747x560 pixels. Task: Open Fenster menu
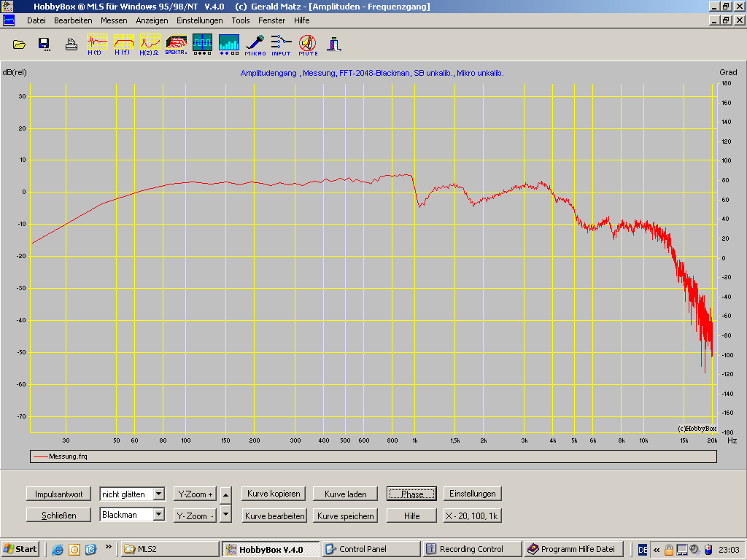point(271,20)
